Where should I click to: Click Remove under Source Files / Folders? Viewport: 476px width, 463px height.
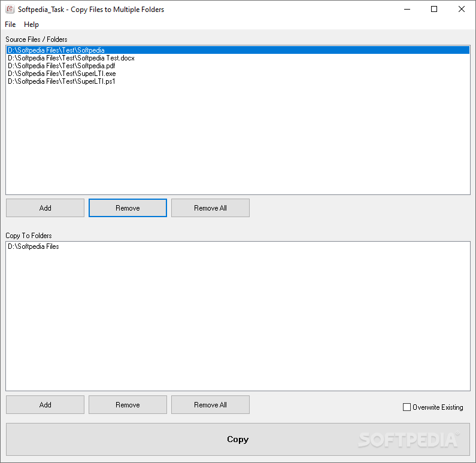pos(128,208)
